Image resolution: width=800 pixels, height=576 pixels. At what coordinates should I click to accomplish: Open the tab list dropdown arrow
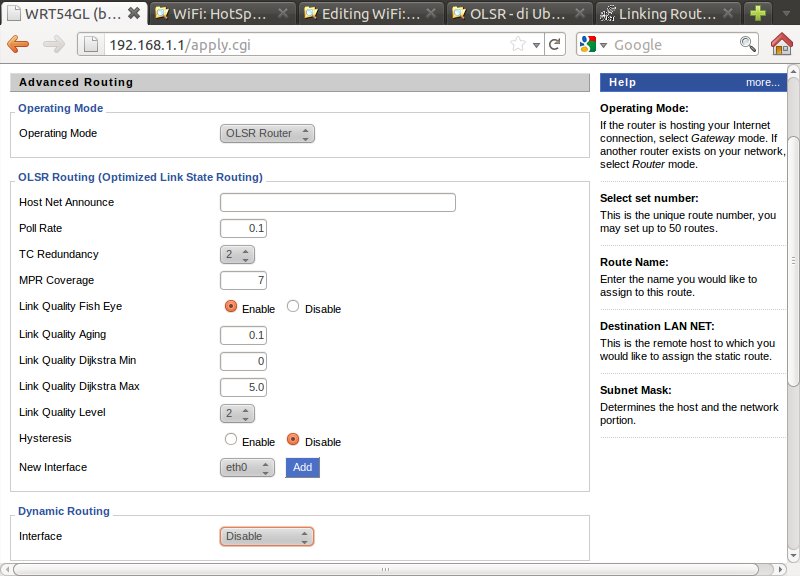click(x=786, y=14)
